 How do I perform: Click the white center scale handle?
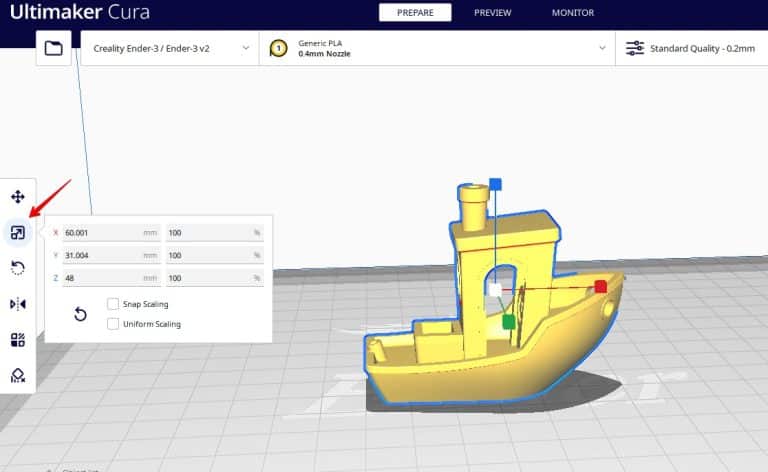495,290
